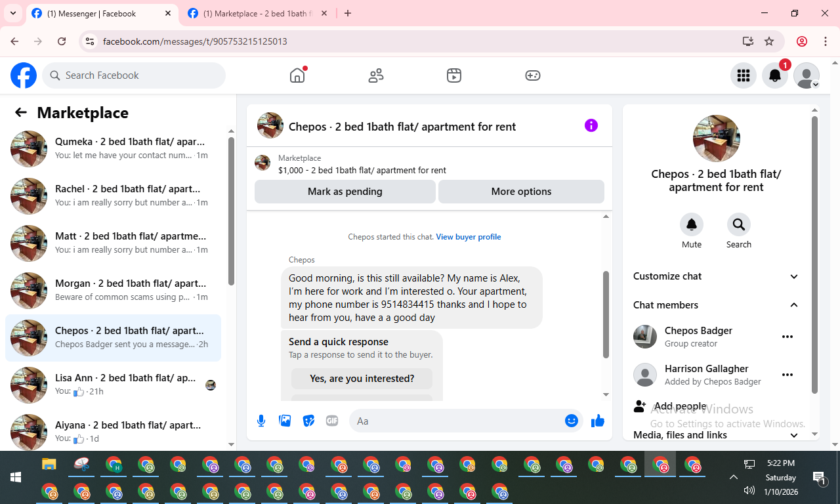The image size is (840, 504).
Task: Click the browser address bar URL
Action: 195,41
